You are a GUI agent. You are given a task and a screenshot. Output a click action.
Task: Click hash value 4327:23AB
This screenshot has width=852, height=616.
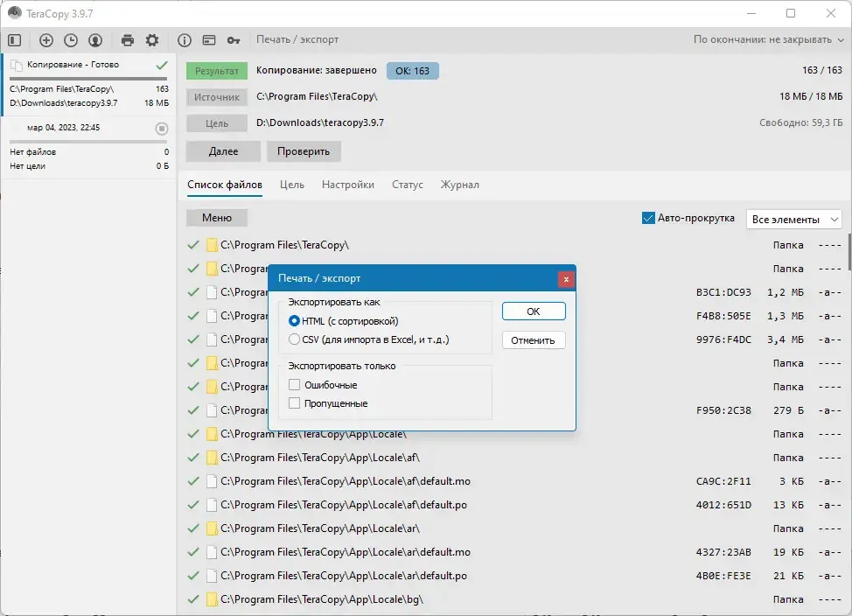tap(723, 552)
